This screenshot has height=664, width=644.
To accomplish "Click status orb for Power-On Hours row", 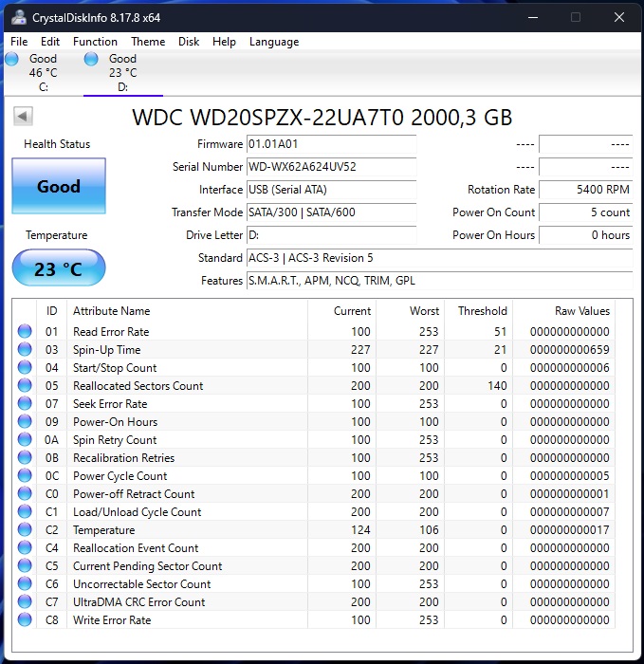I will point(25,421).
